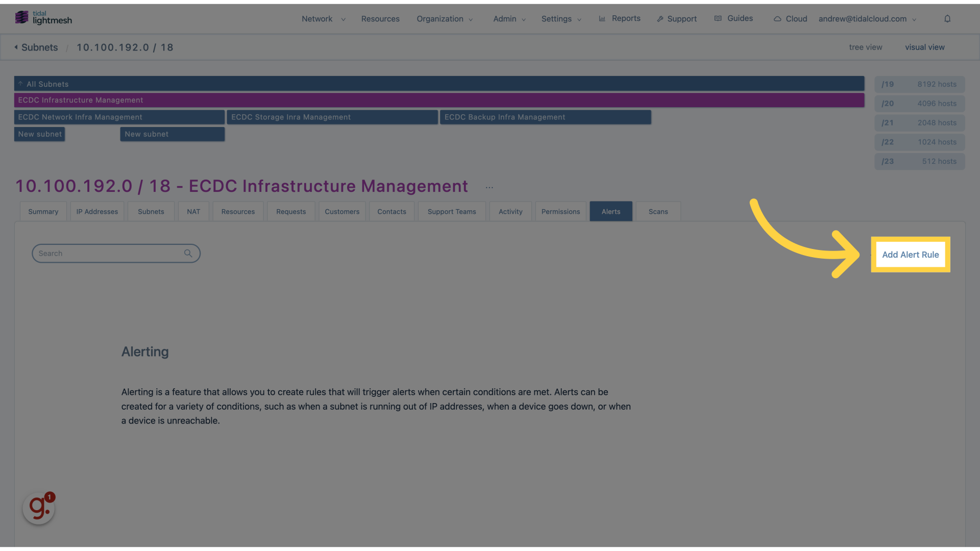Select the narrow New subnet block
Screen dimensions: 980x551
39,134
